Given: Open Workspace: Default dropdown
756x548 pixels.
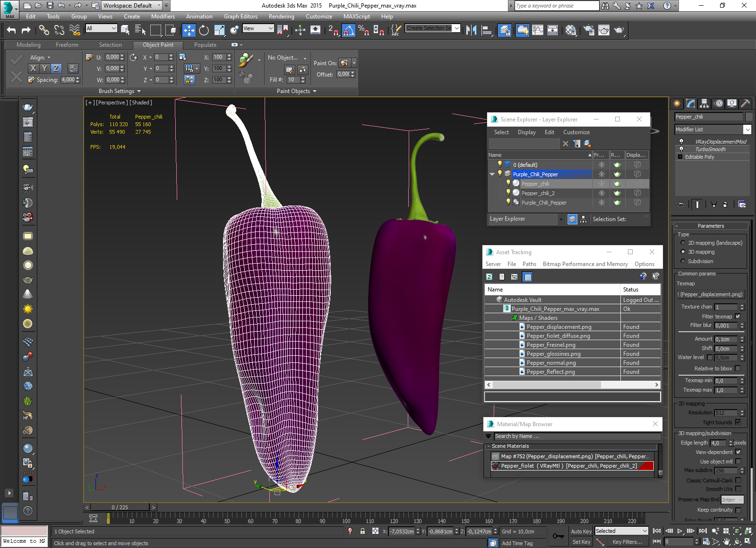Looking at the screenshot, I should (132, 6).
